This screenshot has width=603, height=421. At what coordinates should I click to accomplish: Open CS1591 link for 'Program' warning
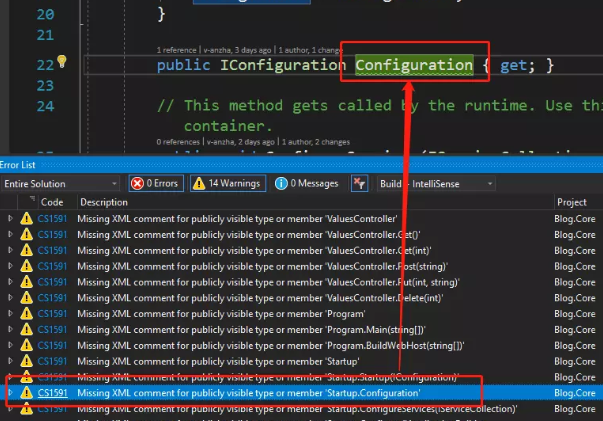(x=52, y=314)
